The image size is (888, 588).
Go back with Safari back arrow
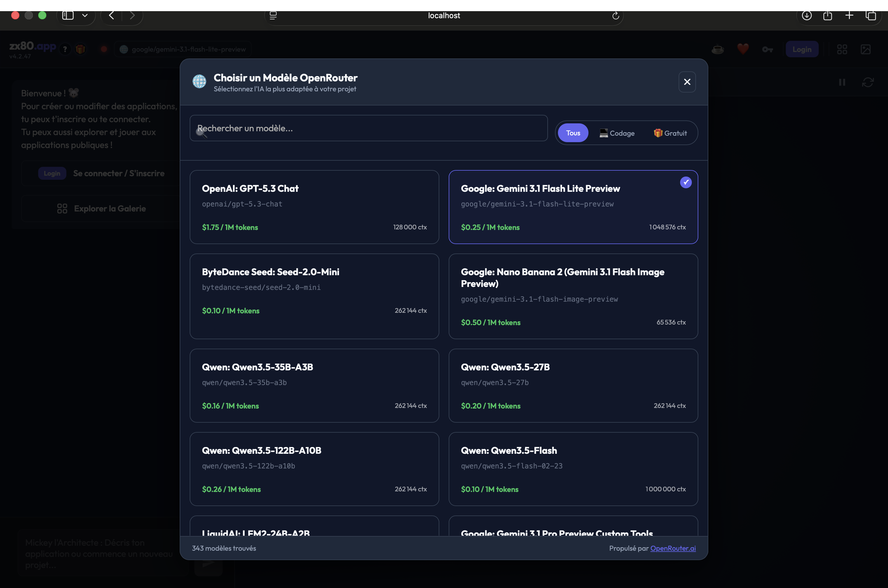tap(111, 15)
